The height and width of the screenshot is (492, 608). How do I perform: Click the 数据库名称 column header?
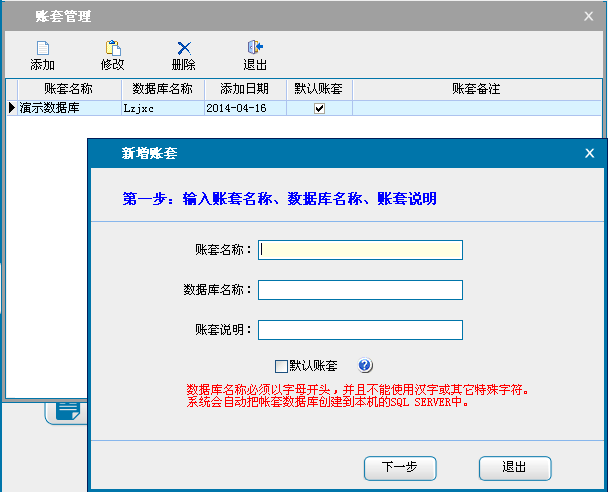[162, 89]
